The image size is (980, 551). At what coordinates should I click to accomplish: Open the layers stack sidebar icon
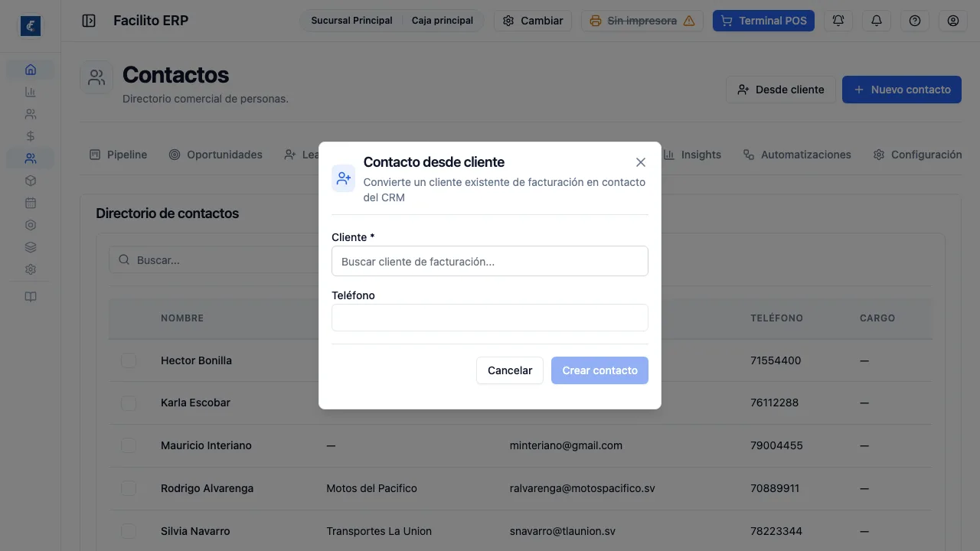(x=31, y=247)
